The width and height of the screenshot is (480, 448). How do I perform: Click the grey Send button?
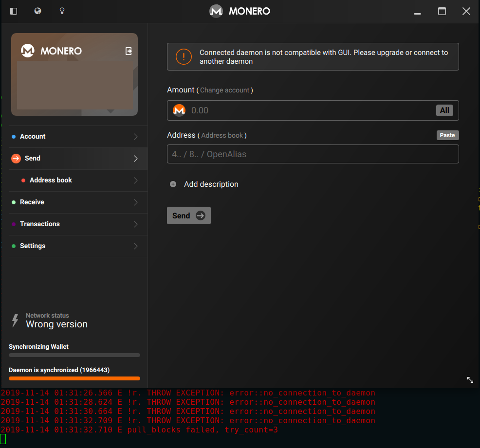(189, 215)
